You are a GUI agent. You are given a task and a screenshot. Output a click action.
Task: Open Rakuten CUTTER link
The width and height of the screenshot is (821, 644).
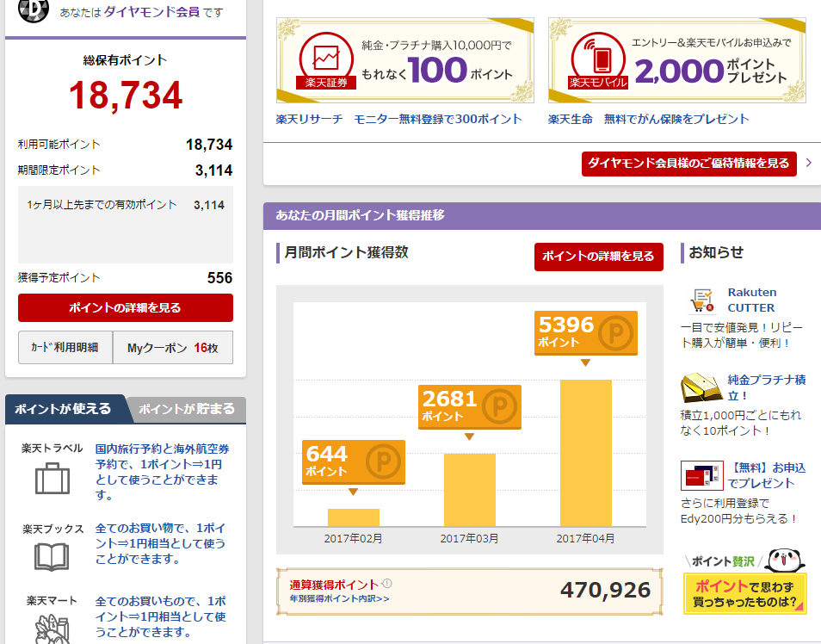[x=752, y=300]
